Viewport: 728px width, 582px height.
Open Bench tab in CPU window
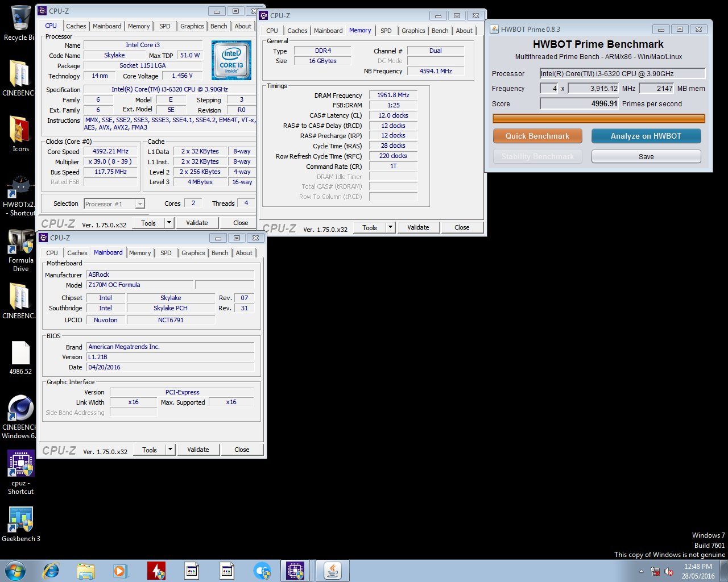click(219, 26)
